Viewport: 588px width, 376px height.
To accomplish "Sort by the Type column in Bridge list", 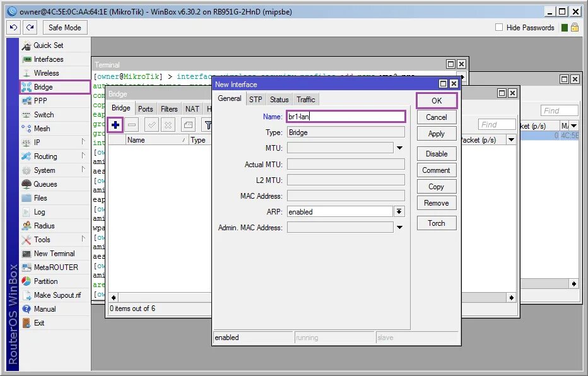I will (200, 140).
